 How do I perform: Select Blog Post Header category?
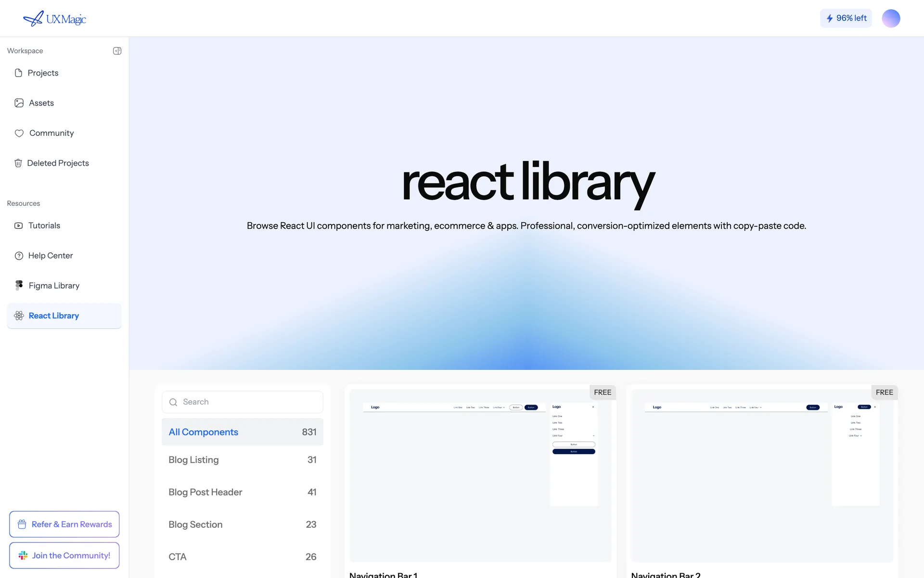point(243,492)
